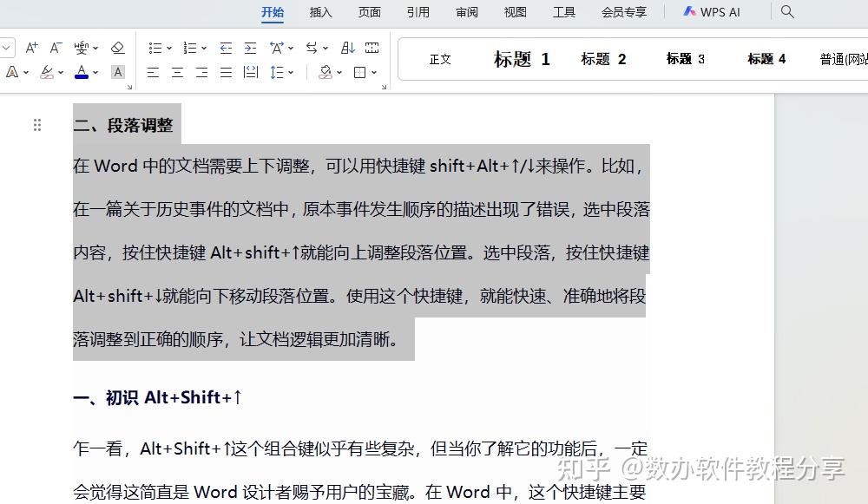Image resolution: width=868 pixels, height=504 pixels.
Task: Clear formatting with the eraser icon
Action: pos(119,47)
